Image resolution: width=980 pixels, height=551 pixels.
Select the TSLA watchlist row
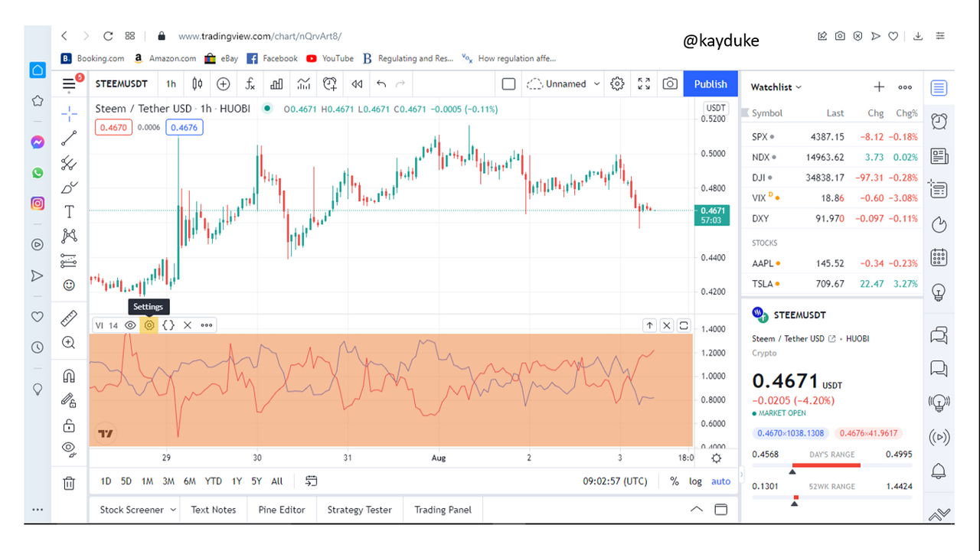tap(833, 284)
